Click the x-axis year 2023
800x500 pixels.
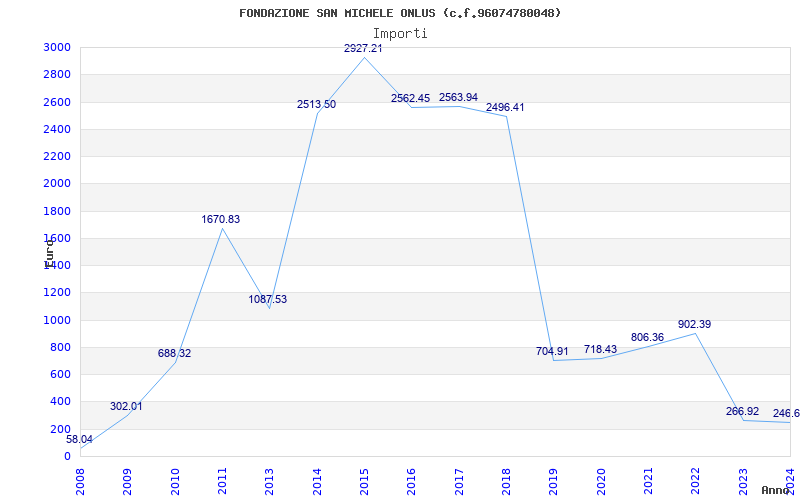(x=743, y=482)
